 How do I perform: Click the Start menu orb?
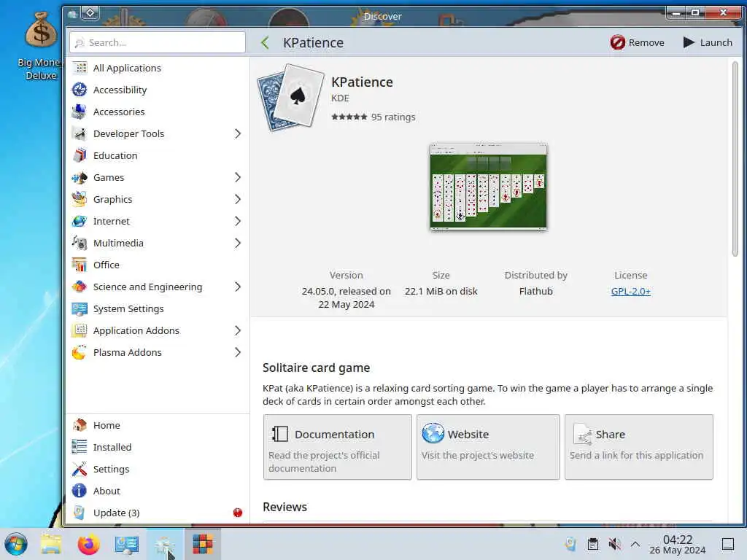tap(16, 544)
